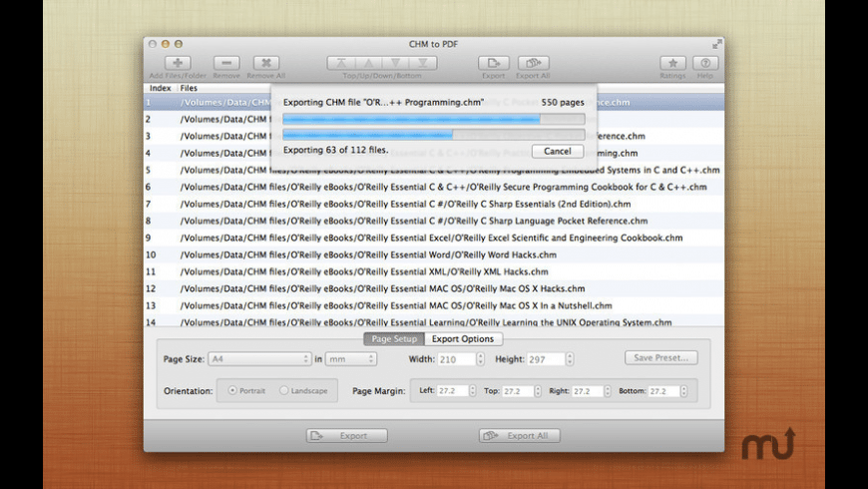Adjust the Bottom margin stepper

coord(683,390)
